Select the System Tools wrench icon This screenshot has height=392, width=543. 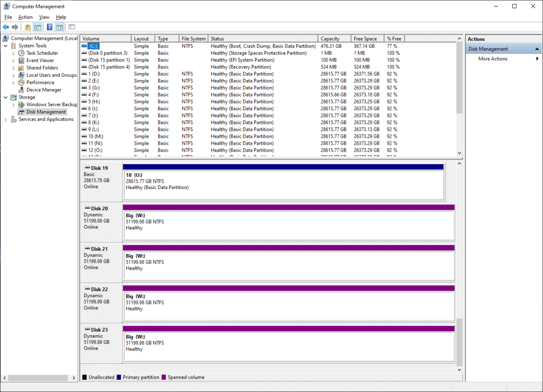click(13, 46)
